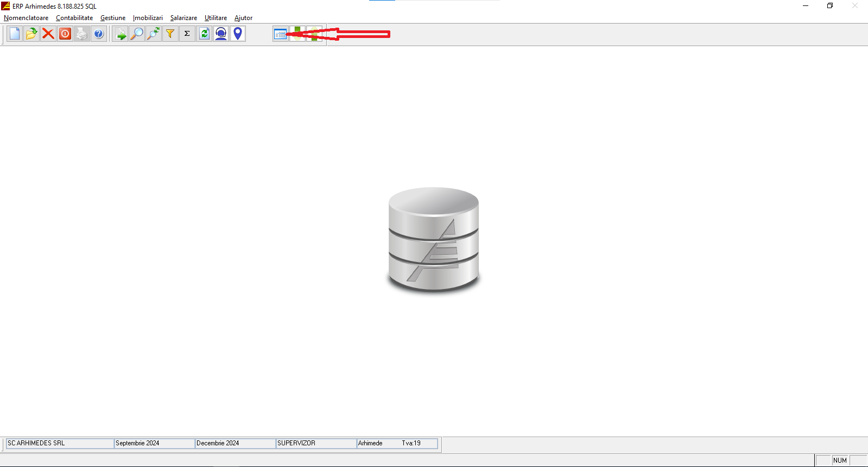Open the Salarizare menu
The width and height of the screenshot is (868, 467).
[x=183, y=18]
